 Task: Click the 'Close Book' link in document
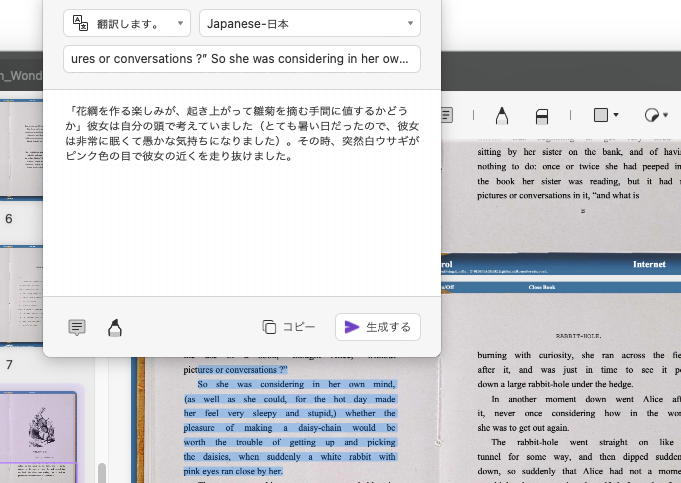click(x=542, y=287)
